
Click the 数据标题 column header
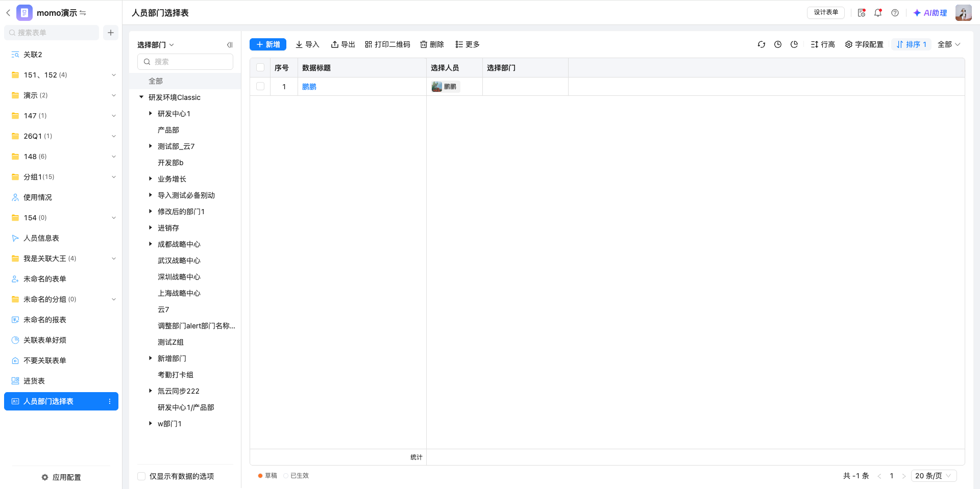pos(362,68)
